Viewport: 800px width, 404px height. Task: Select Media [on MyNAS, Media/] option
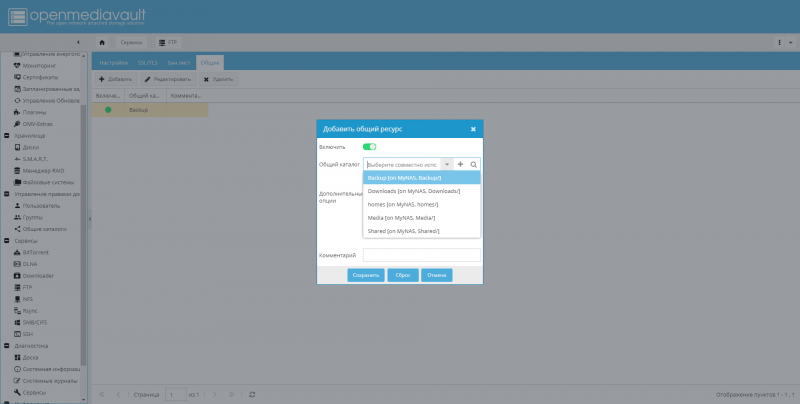[421, 217]
